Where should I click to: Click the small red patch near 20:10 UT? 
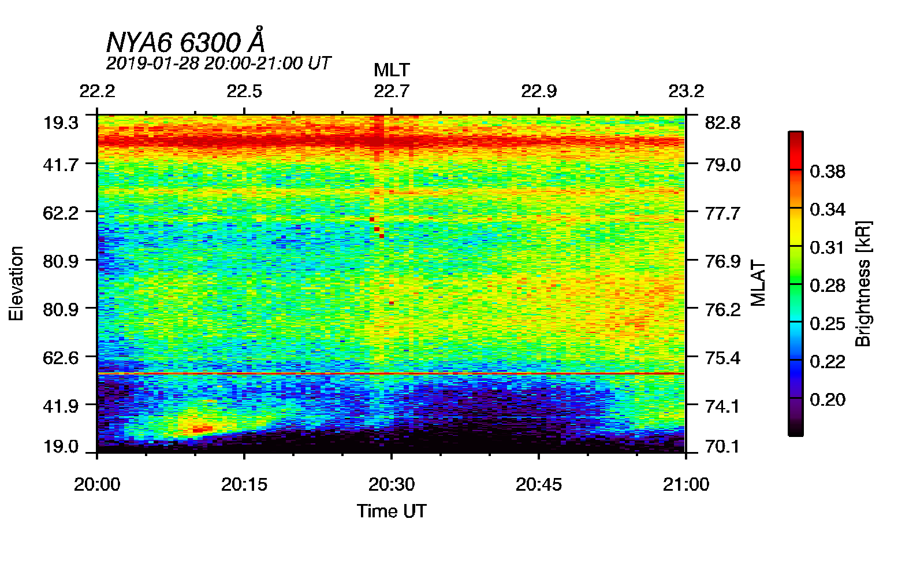coord(202,429)
